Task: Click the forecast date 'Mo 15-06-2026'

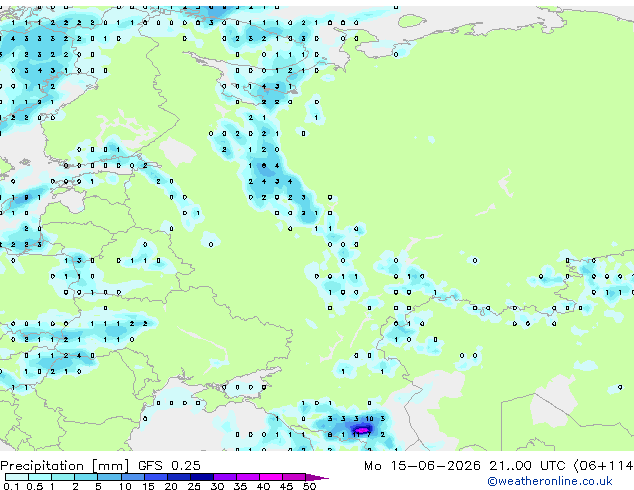Action: point(422,466)
